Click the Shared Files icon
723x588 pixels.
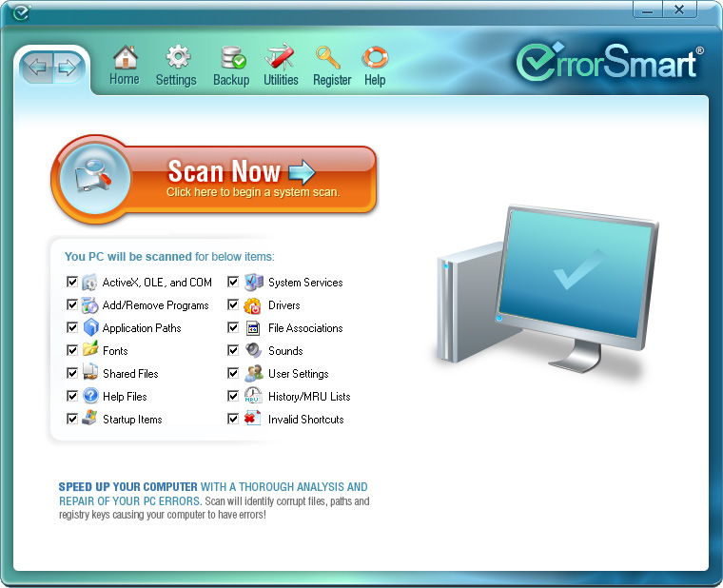click(x=90, y=372)
